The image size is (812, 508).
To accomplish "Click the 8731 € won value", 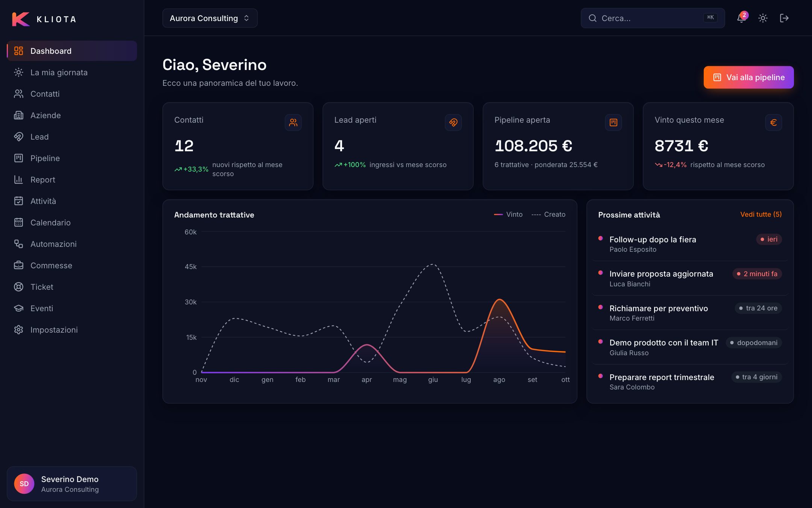I will pyautogui.click(x=681, y=146).
